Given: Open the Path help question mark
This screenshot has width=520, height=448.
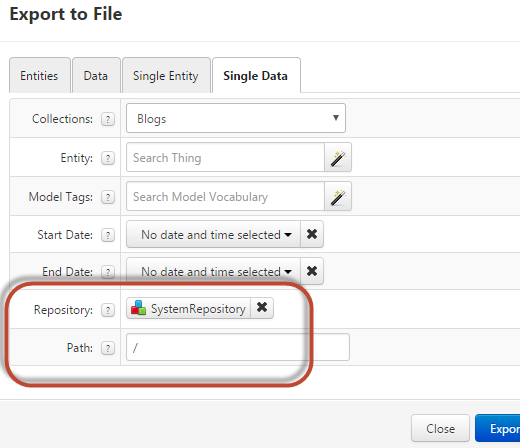Looking at the screenshot, I should coord(108,348).
